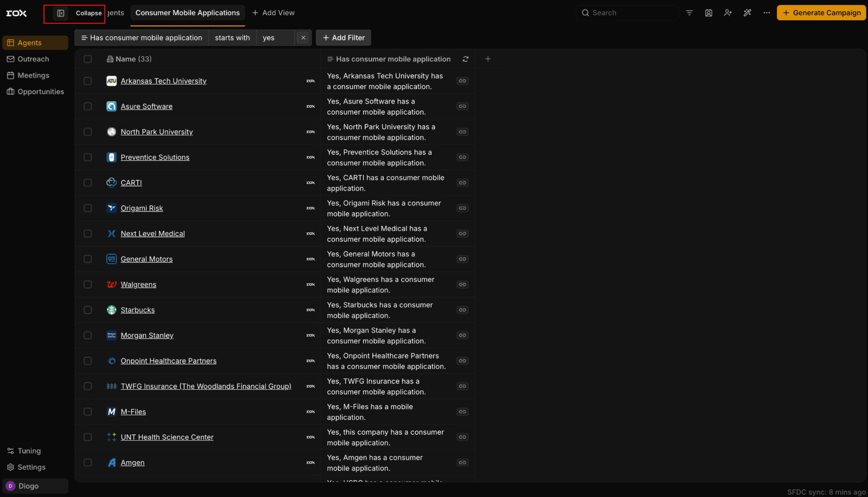The height and width of the screenshot is (497, 868).
Task: Refresh the Has consumer mobile application column
Action: 465,59
